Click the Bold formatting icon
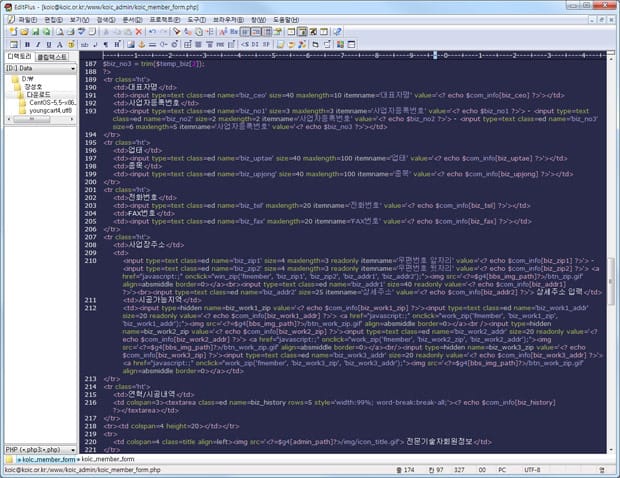This screenshot has height=478, width=620. 25,45
